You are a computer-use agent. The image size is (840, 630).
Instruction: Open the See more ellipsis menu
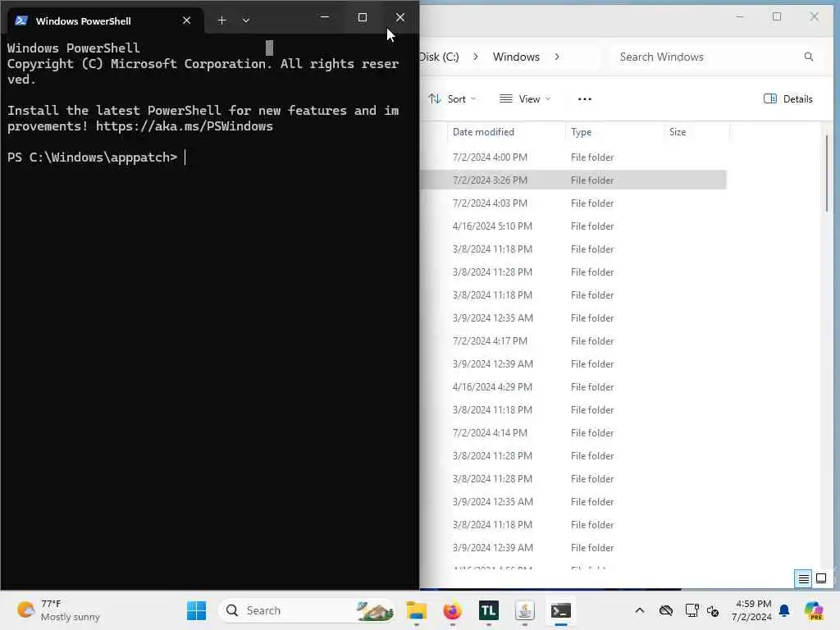(x=584, y=99)
